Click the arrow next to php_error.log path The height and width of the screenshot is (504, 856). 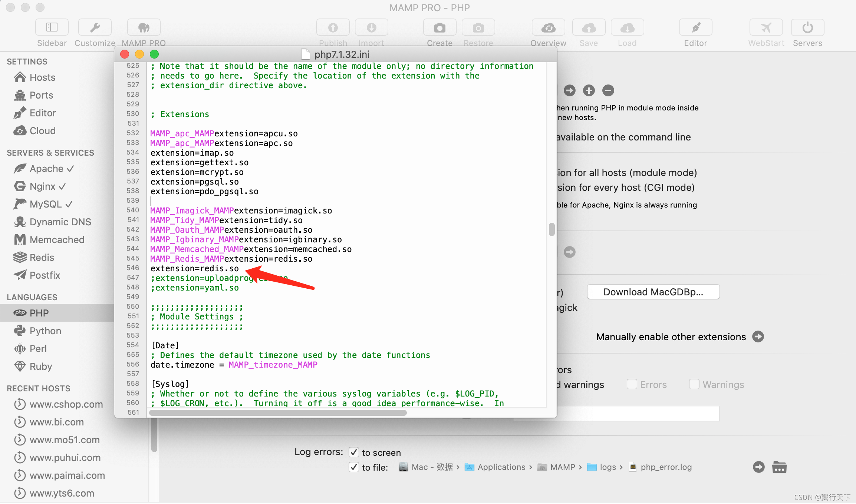pyautogui.click(x=758, y=467)
